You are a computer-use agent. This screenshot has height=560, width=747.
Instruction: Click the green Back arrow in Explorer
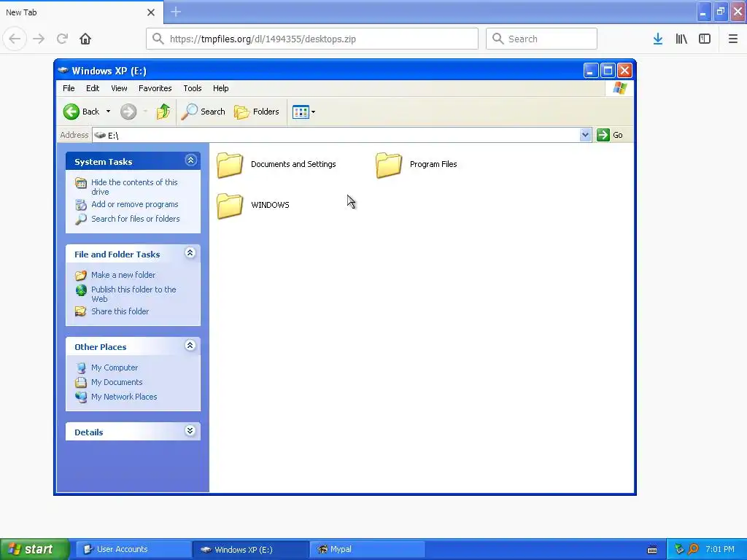pos(71,112)
